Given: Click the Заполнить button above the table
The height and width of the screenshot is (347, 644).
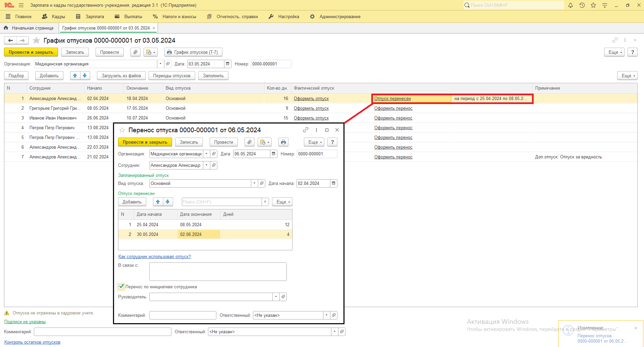Looking at the screenshot, I should pos(213,76).
